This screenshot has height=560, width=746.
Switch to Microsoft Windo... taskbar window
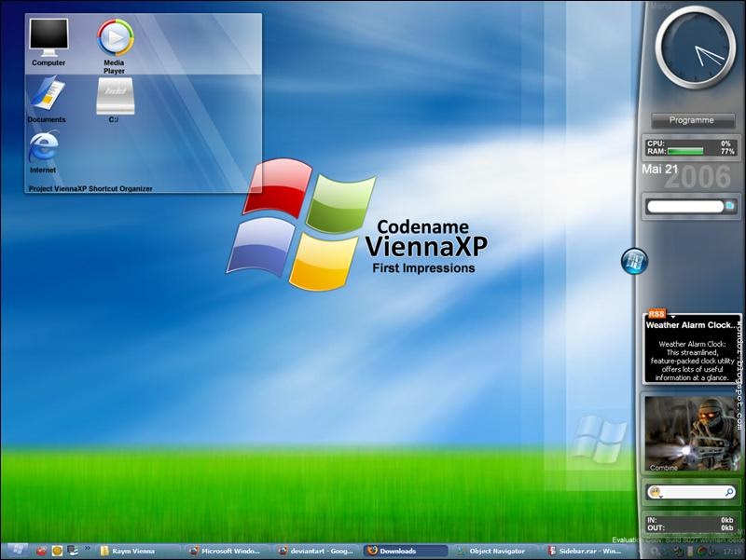point(226,551)
